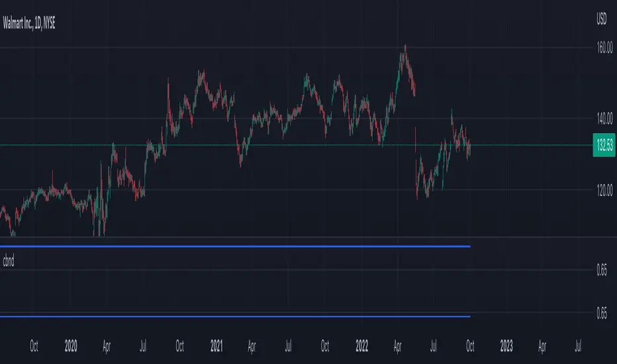
Task: Select the blue cbnd line near the time axis
Action: click(235, 316)
